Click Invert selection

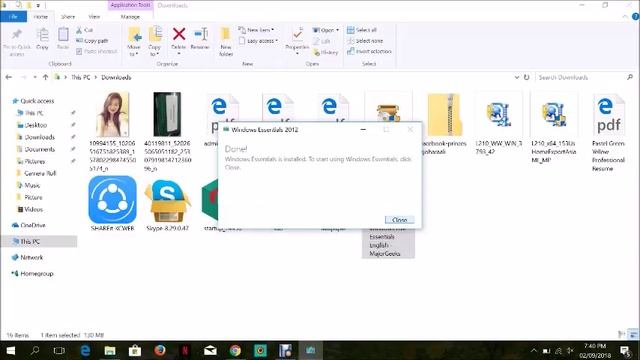click(x=369, y=51)
